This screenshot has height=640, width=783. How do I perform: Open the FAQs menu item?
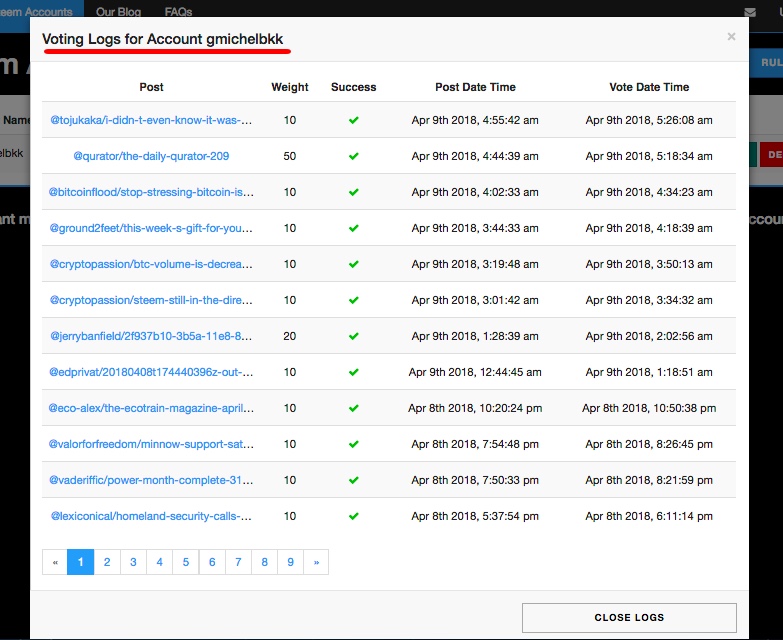[x=178, y=11]
